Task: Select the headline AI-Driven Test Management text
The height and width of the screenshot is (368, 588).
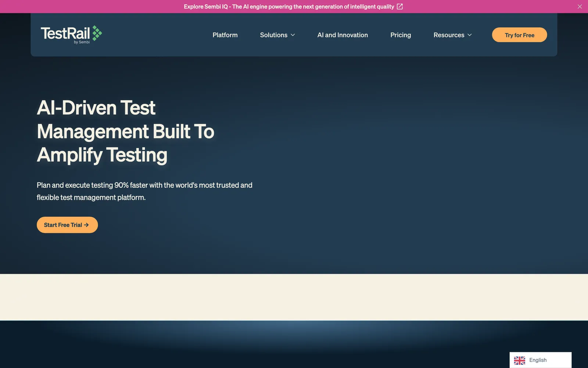Action: (x=125, y=131)
